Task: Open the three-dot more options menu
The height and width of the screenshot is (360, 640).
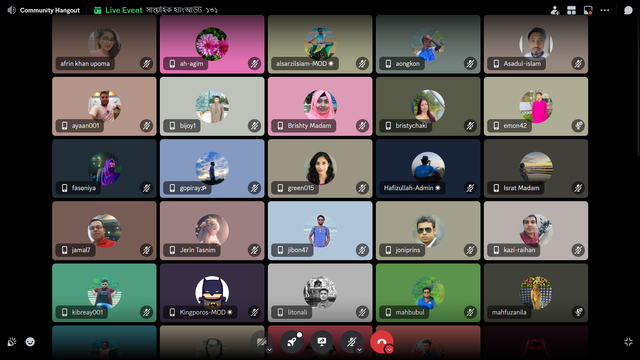Action: click(605, 10)
